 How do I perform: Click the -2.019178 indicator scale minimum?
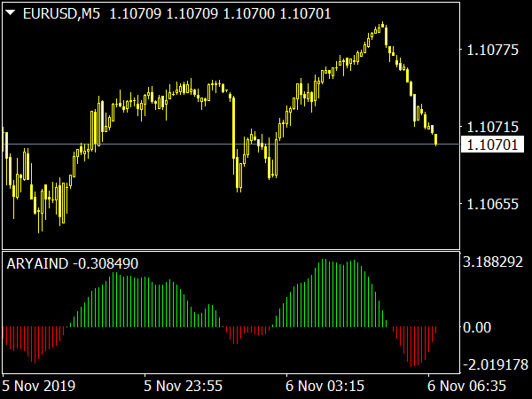click(x=496, y=364)
